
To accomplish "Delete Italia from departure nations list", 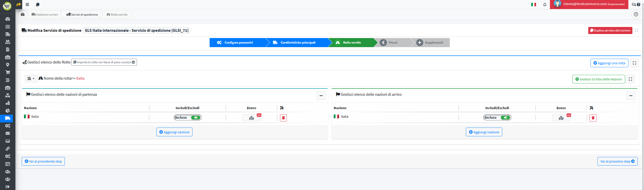I will [283, 118].
